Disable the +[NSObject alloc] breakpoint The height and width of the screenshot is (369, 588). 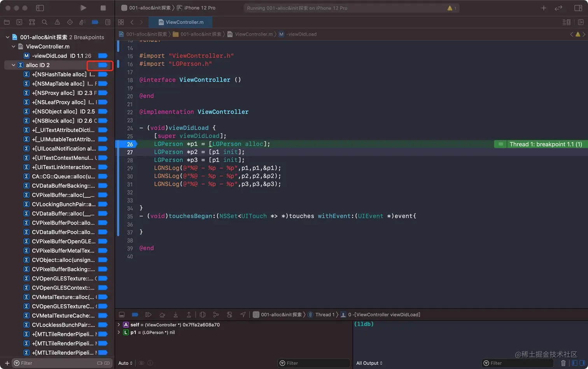(x=103, y=111)
